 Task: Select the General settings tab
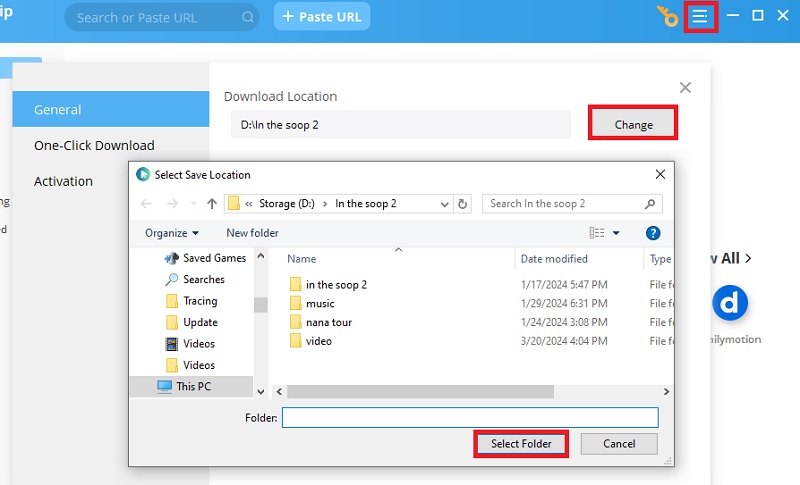click(58, 109)
